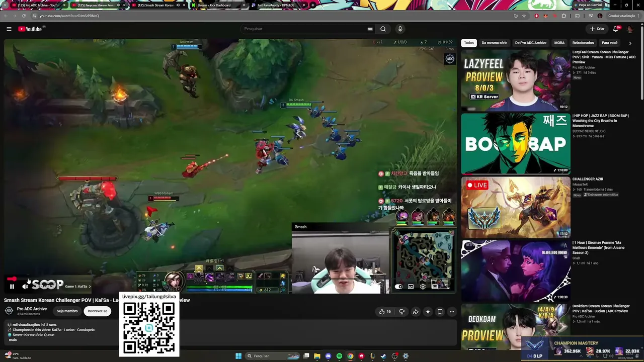
Task: Click the search magnifier button
Action: click(383, 29)
